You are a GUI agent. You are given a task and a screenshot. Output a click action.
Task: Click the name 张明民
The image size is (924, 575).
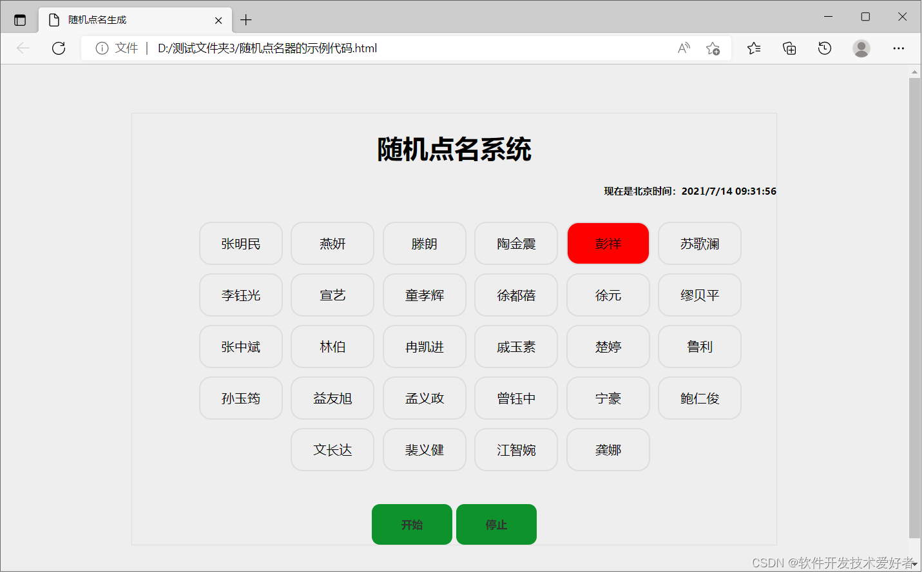click(x=241, y=244)
